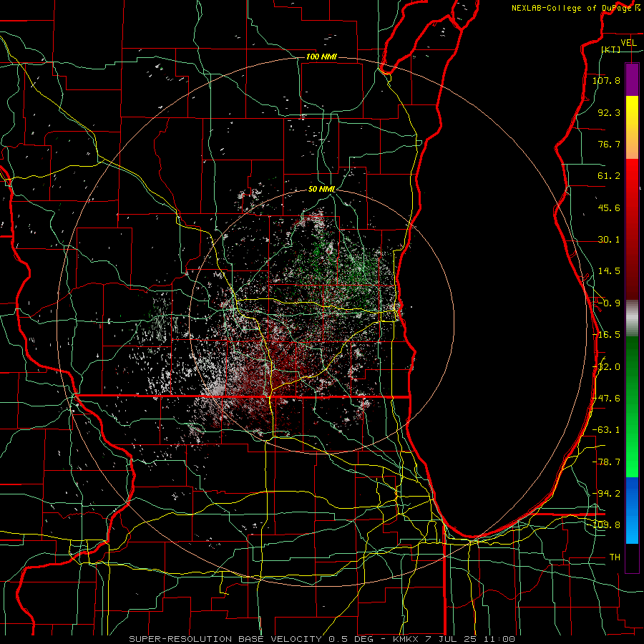Select the blue segment of the color bar
The width and height of the screenshot is (644, 644).
632,510
